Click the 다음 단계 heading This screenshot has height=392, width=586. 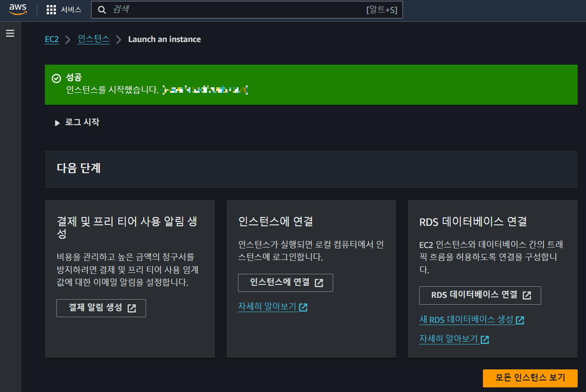pyautogui.click(x=79, y=168)
